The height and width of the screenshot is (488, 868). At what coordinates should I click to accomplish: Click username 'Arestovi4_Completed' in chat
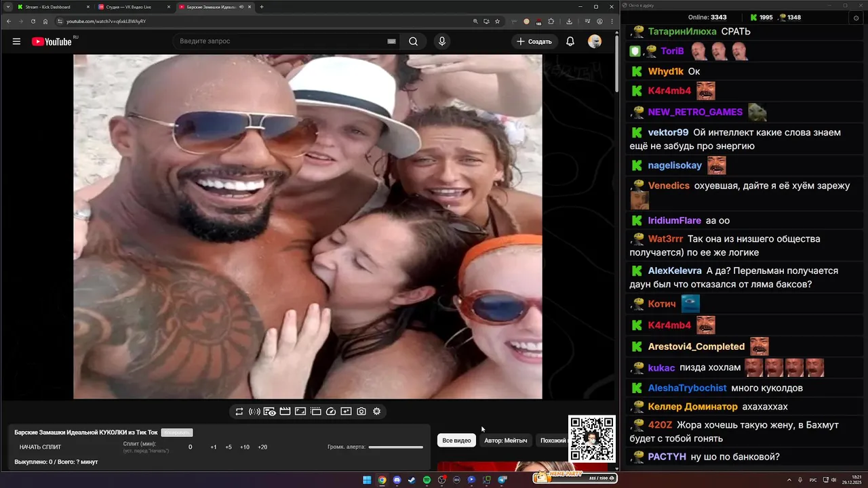tap(696, 346)
